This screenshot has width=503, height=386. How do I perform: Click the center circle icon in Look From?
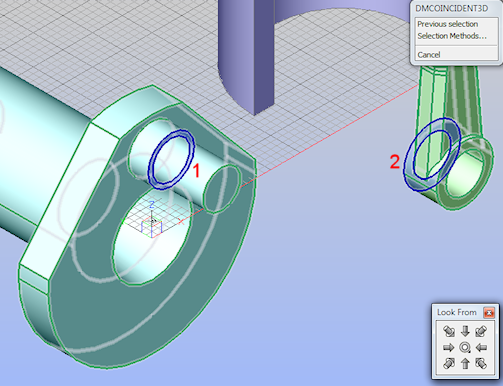pos(465,348)
